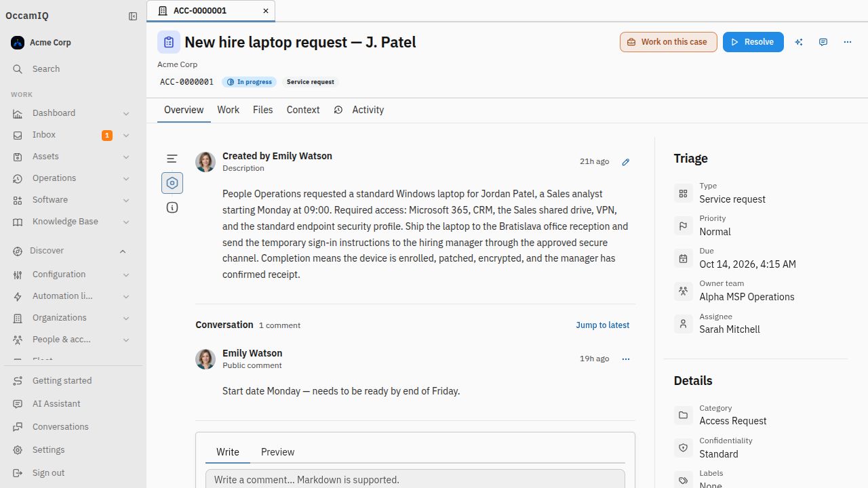Click assignee Sarah Mitchell
Screen dimensions: 868x488
[x=730, y=329]
